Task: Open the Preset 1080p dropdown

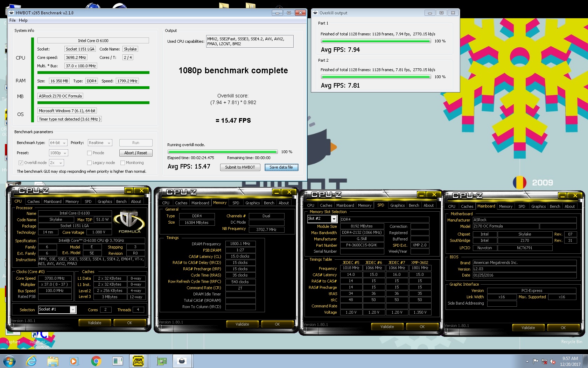Action: click(x=58, y=153)
